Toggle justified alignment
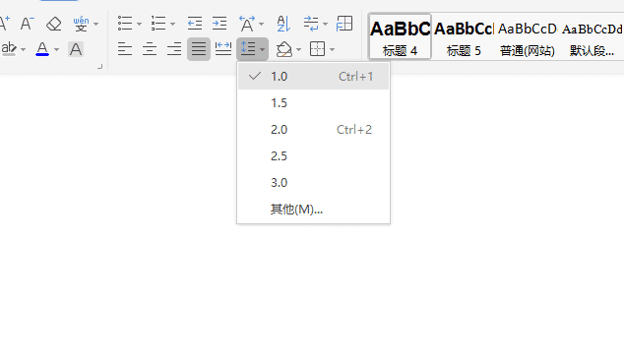The height and width of the screenshot is (364, 624). 199,49
